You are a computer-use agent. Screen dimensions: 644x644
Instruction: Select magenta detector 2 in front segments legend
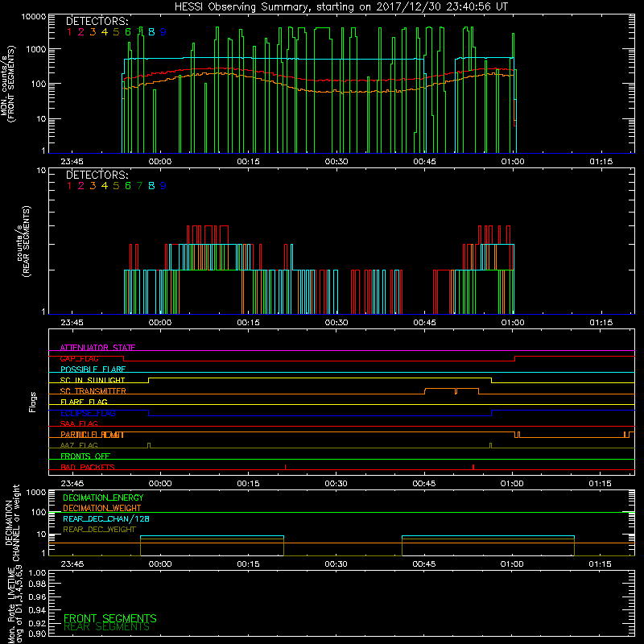(81, 32)
